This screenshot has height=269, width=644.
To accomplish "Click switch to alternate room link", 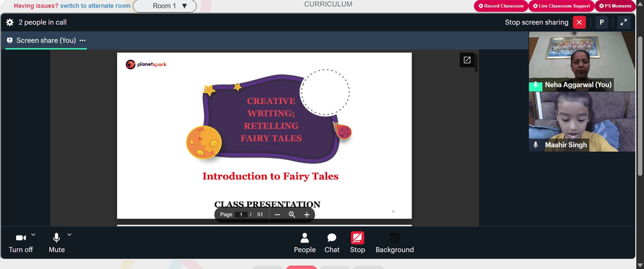I will [95, 6].
